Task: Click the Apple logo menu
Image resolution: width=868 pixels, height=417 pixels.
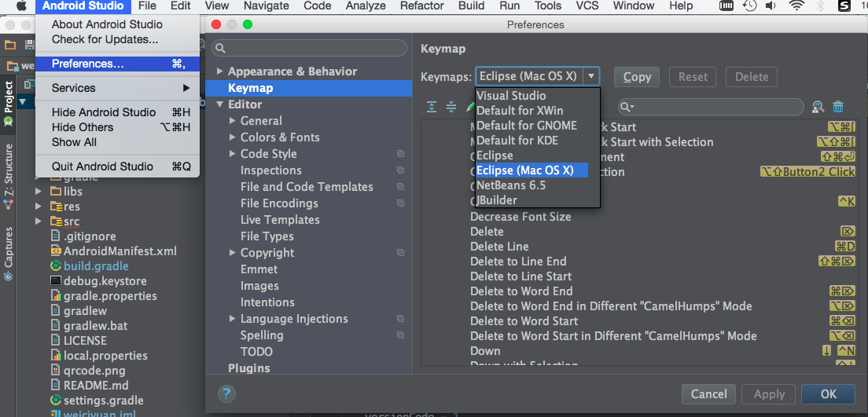Action: coord(21,6)
